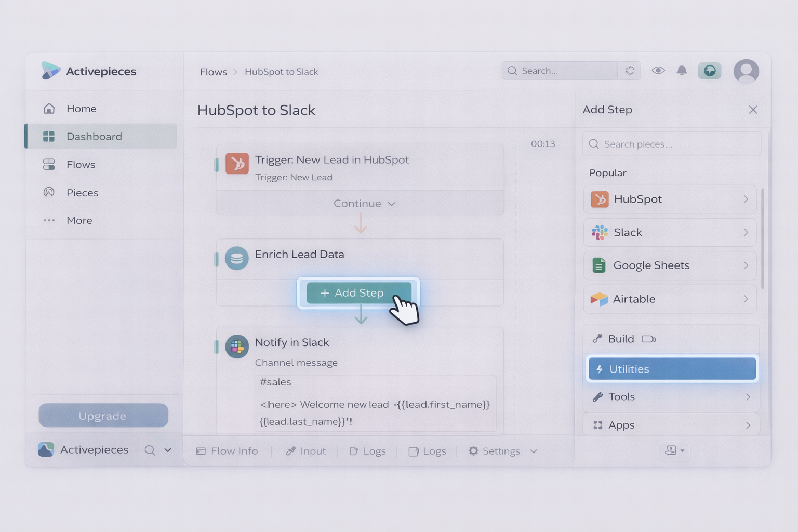Open the dropdown button under Add Step panel
Viewport: 798px width, 532px height.
(674, 450)
